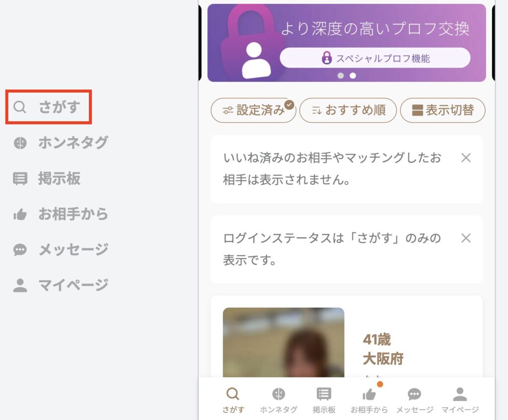Image resolution: width=508 pixels, height=420 pixels.
Task: Open the 表示切替 display switch options
Action: point(443,110)
